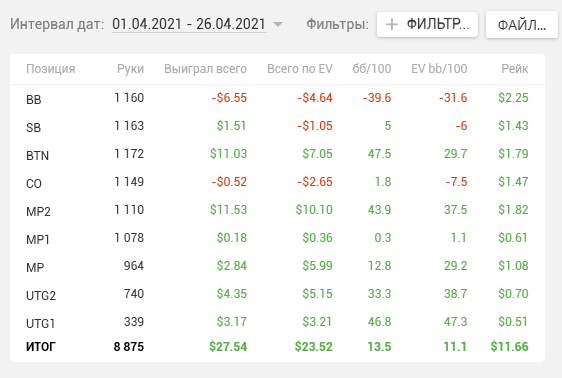Click won amount $2.84 in MP row
Viewport: 562px width, 378px height.
coord(232,265)
